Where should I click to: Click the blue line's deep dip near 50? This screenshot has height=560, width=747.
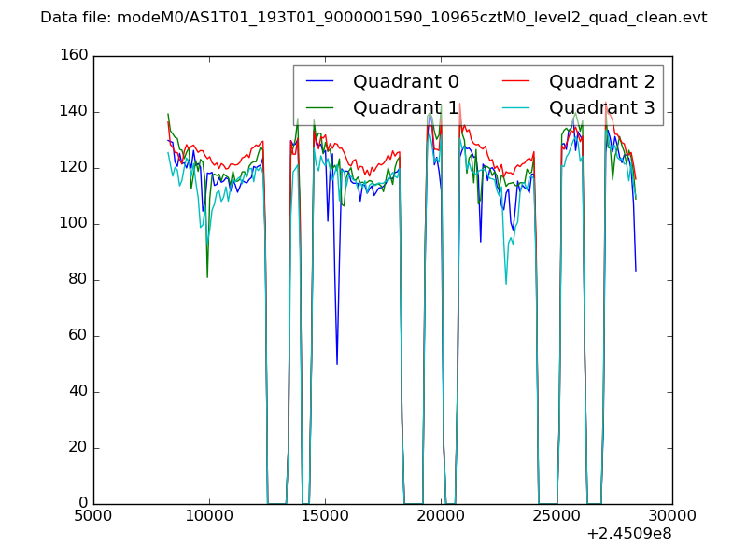tap(337, 363)
